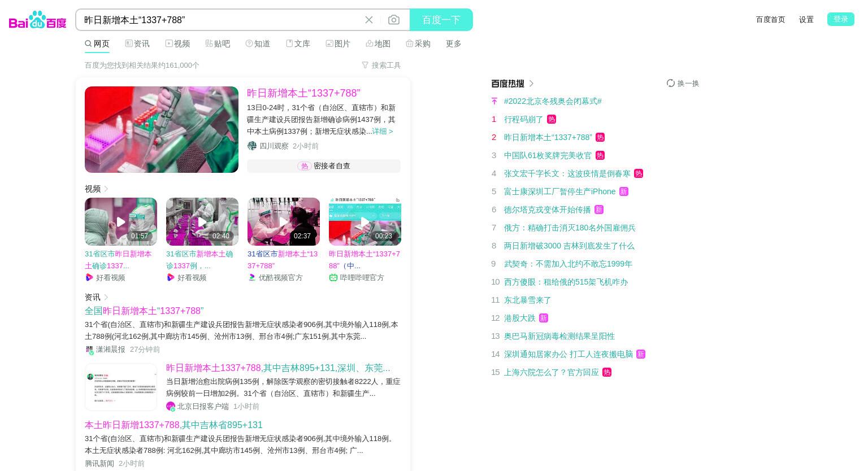Viewport: 868px width, 471px height.
Task: Open hot search item 2 昨日新增本土"1337+788"
Action: [x=548, y=137]
